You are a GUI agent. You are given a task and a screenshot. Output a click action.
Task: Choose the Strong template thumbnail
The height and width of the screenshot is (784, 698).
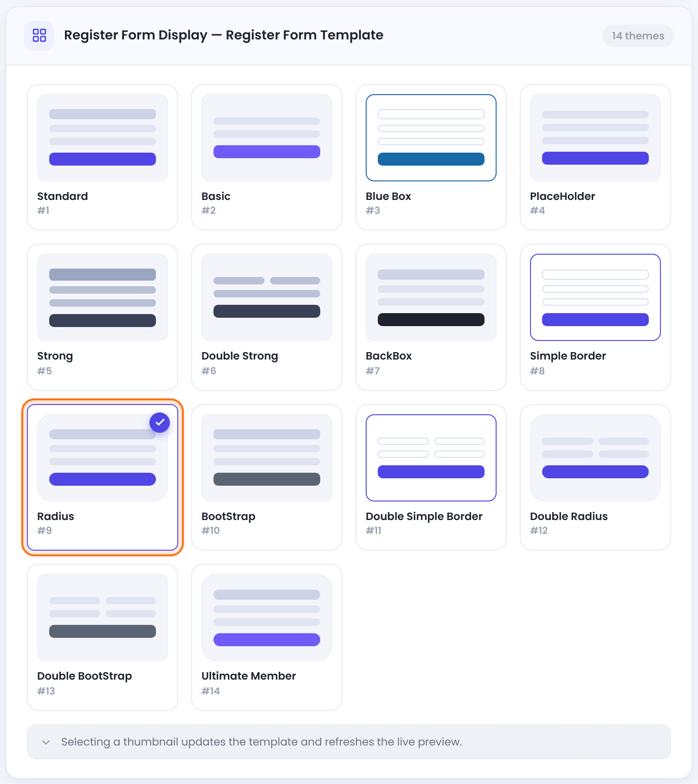[103, 297]
